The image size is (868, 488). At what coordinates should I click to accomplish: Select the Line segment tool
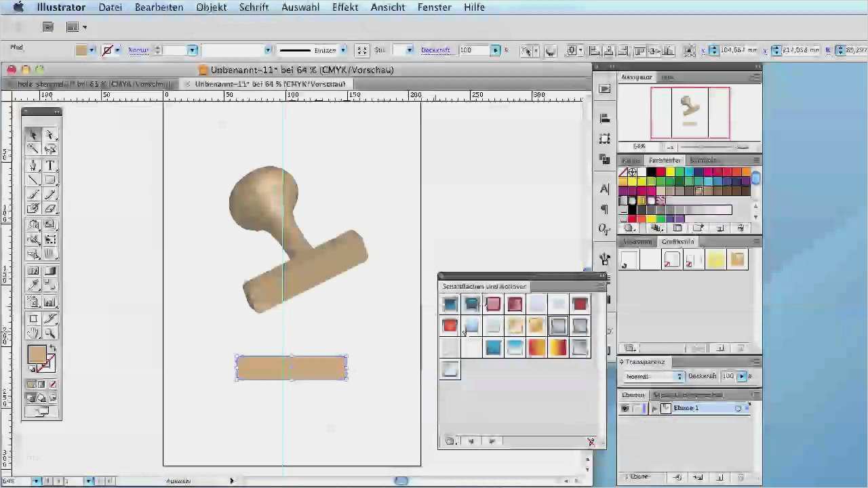33,180
